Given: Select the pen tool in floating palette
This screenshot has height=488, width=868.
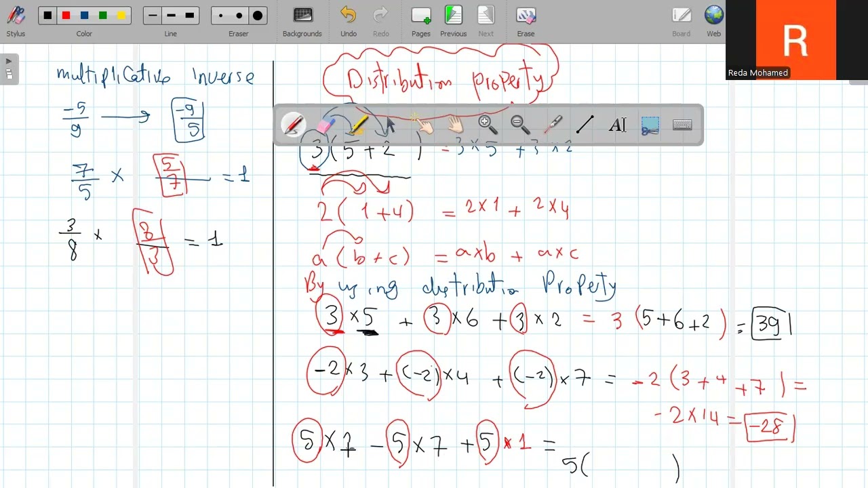Looking at the screenshot, I should pos(294,125).
